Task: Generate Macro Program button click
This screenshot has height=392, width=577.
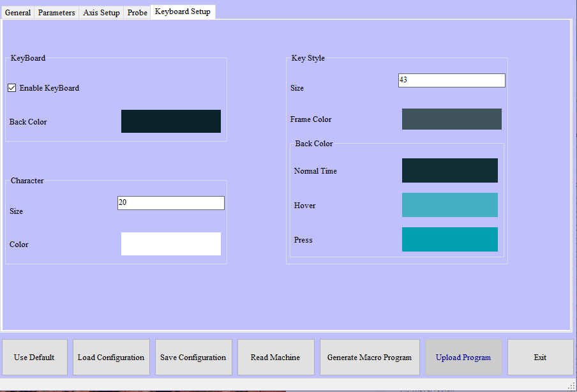Action: click(x=370, y=358)
